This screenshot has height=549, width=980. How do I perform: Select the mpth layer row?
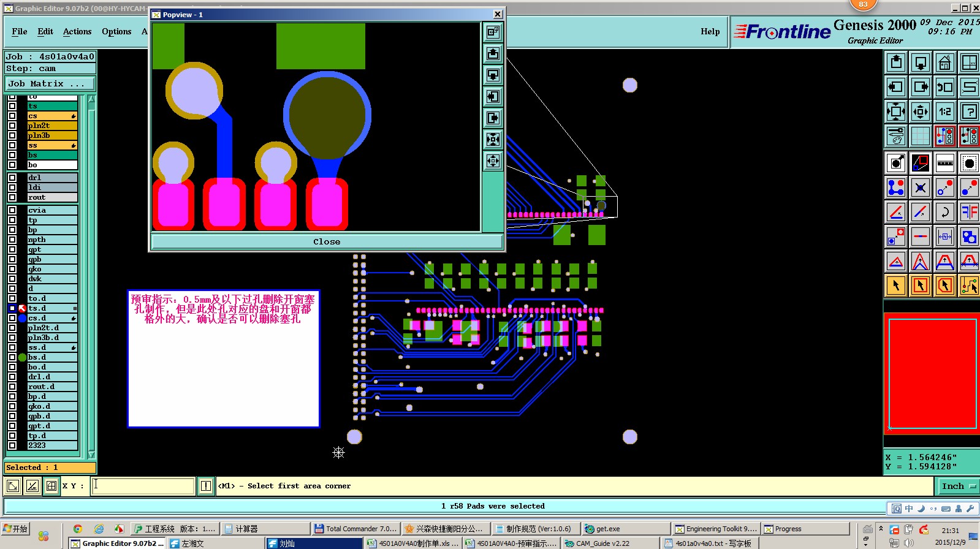52,240
